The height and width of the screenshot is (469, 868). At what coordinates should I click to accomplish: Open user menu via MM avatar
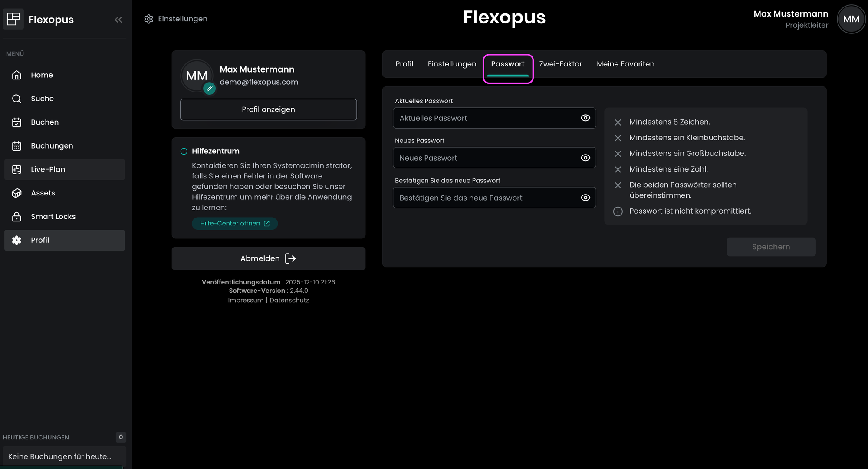point(851,19)
